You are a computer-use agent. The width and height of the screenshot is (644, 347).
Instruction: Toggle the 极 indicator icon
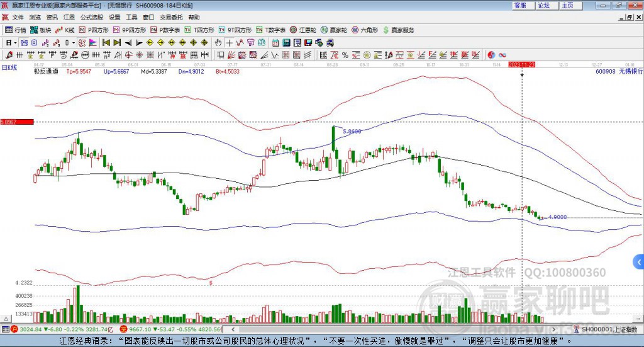coord(82,43)
